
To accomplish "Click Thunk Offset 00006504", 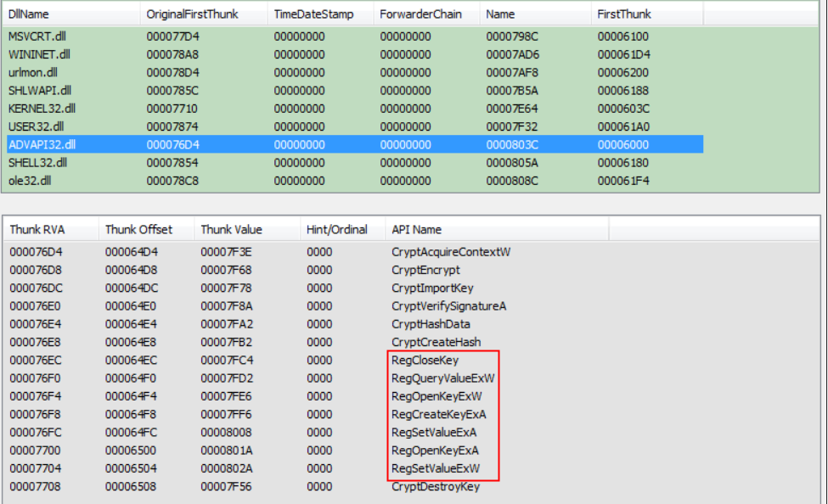I will pos(131,468).
